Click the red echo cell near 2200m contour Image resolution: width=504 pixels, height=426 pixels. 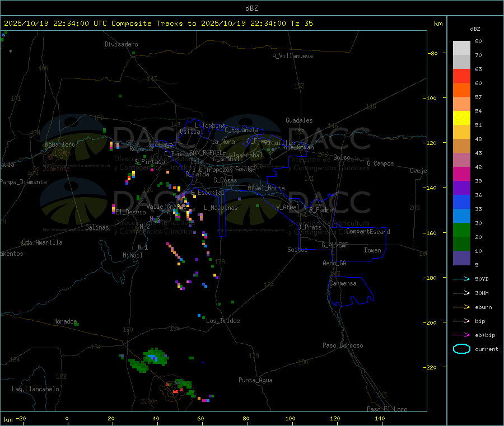tap(175, 391)
